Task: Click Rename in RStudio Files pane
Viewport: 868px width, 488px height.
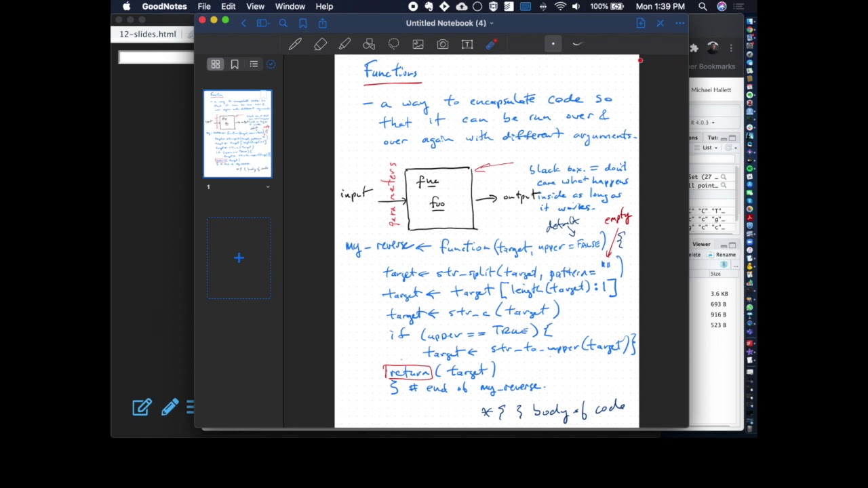Action: coord(722,255)
